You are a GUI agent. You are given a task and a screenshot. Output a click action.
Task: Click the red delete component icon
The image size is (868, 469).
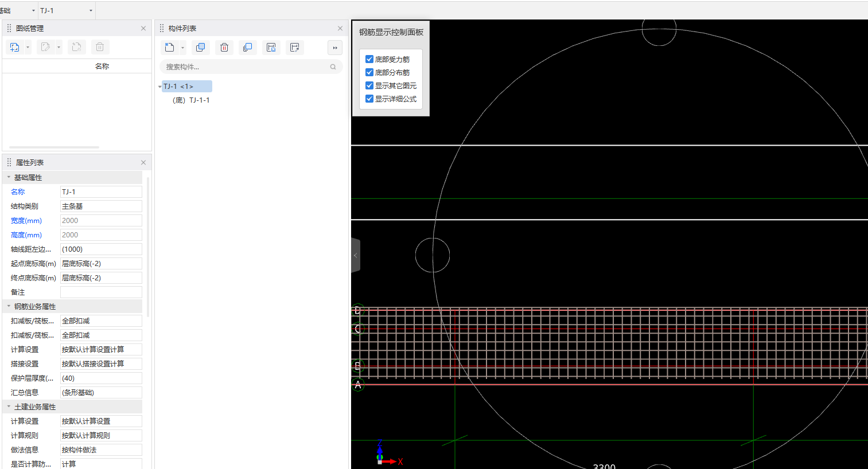tap(224, 48)
